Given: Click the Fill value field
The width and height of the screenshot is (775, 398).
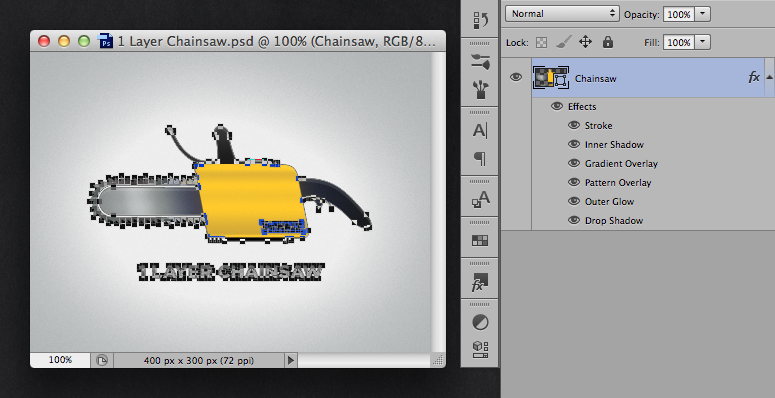Looking at the screenshot, I should tap(679, 43).
